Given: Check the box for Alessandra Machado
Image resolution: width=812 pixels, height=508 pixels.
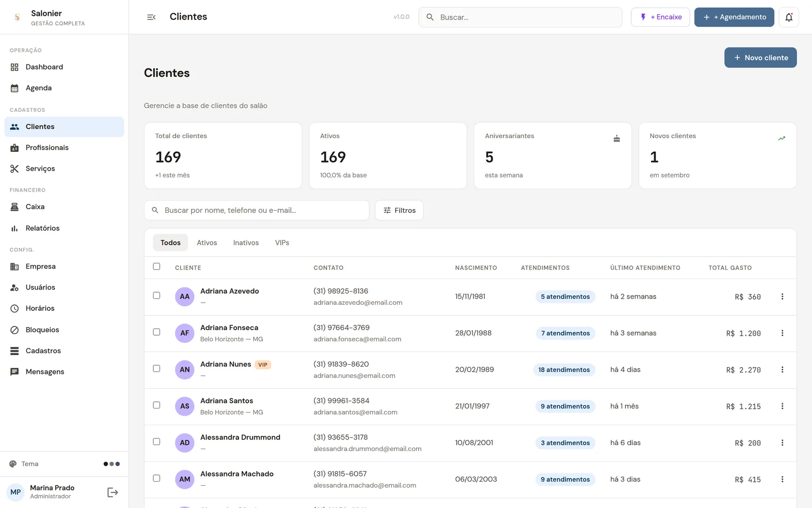Looking at the screenshot, I should 156,479.
